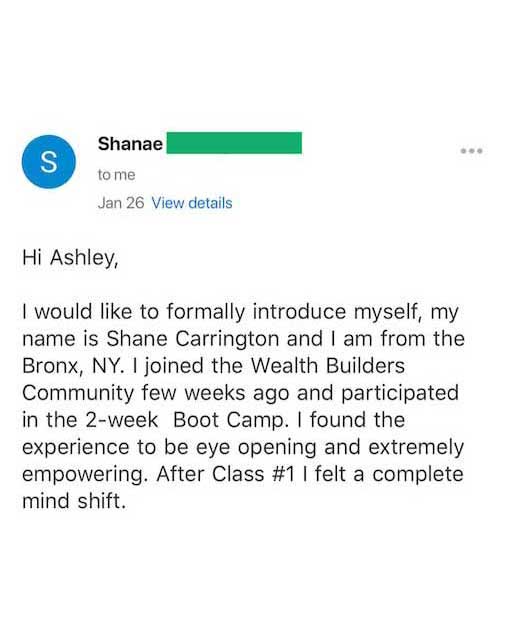Viewport: 510px width, 640px height.
Task: Open the View details link
Action: 192,203
